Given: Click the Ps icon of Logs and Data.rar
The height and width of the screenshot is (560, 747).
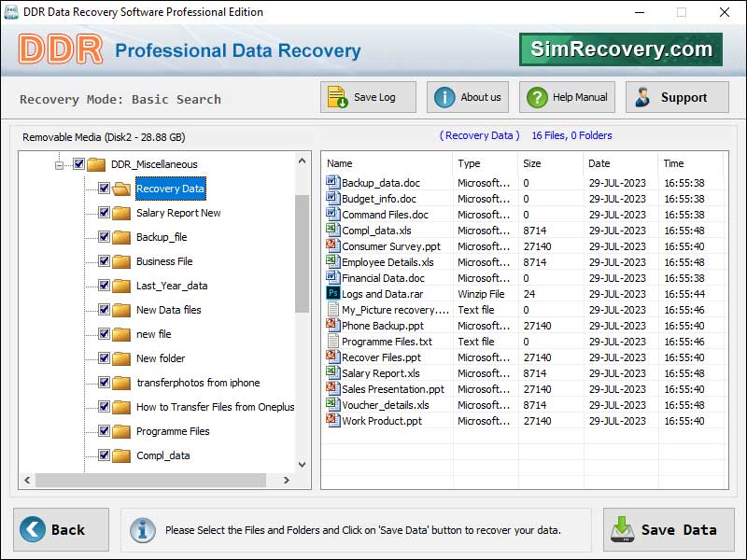Looking at the screenshot, I should [x=333, y=293].
